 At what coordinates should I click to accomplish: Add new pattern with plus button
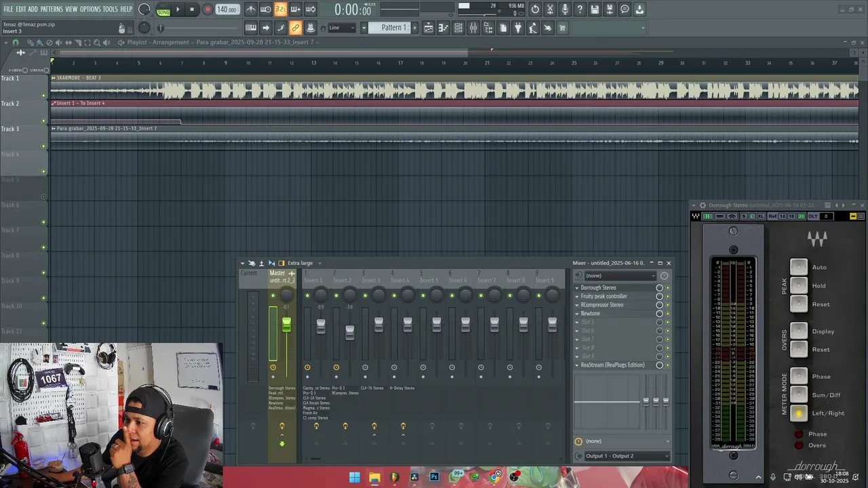(x=414, y=28)
